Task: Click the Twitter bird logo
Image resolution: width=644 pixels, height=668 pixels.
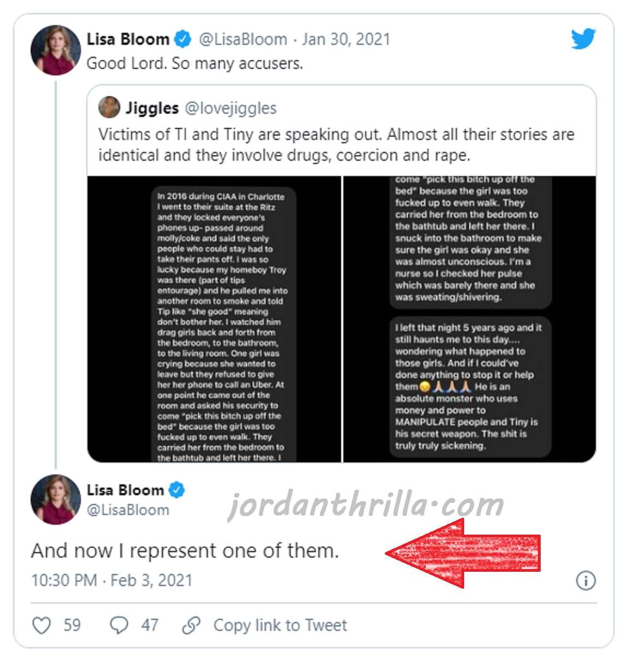Action: (583, 39)
